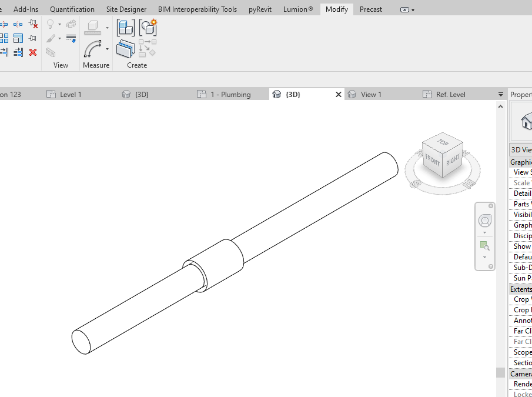Click the Extents section header in Properties
Screen dimensions: 532x397
click(520, 289)
